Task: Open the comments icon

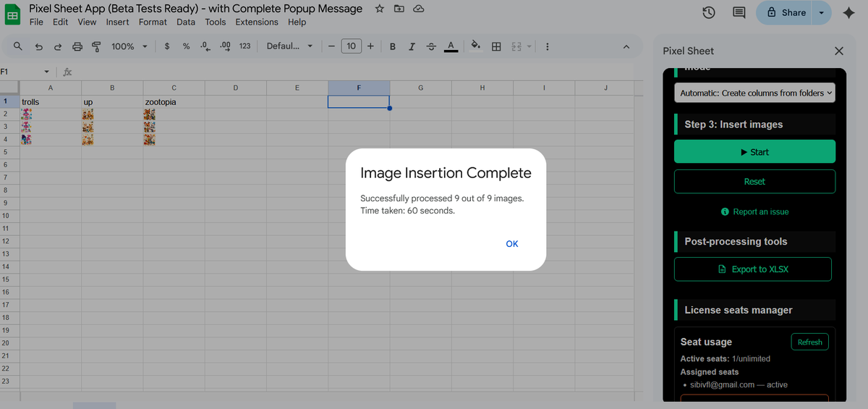Action: pos(739,12)
